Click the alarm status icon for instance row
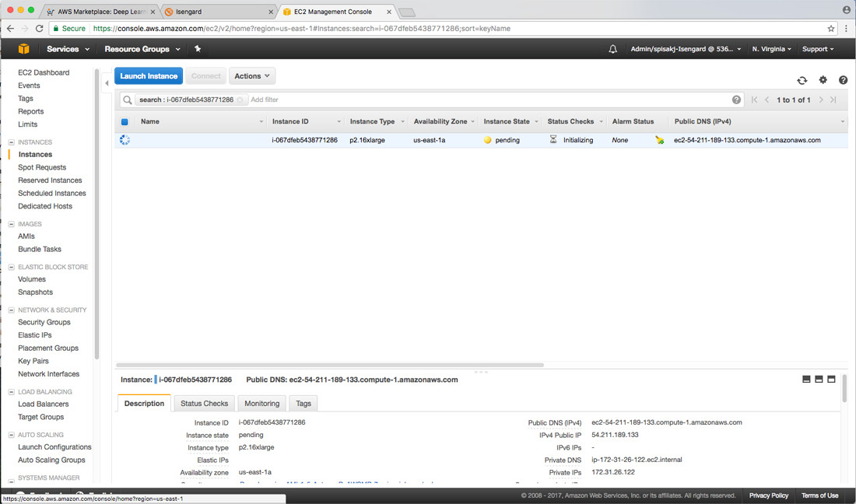 coord(659,140)
